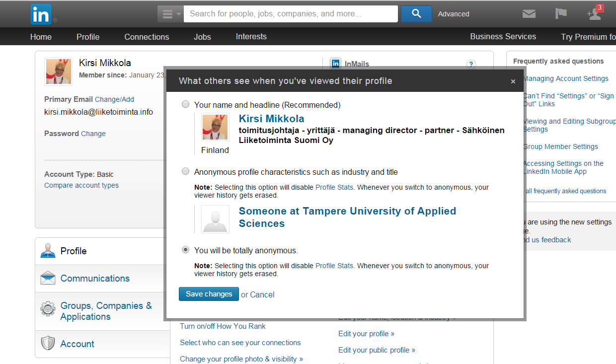Viewport: 616px width, 364px height.
Task: Open the messages envelope icon
Action: coord(529,14)
